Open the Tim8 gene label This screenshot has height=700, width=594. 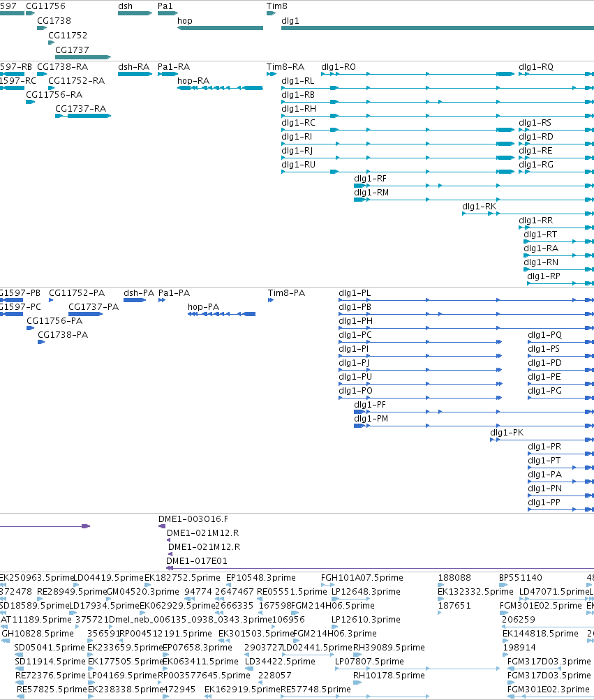tap(277, 6)
